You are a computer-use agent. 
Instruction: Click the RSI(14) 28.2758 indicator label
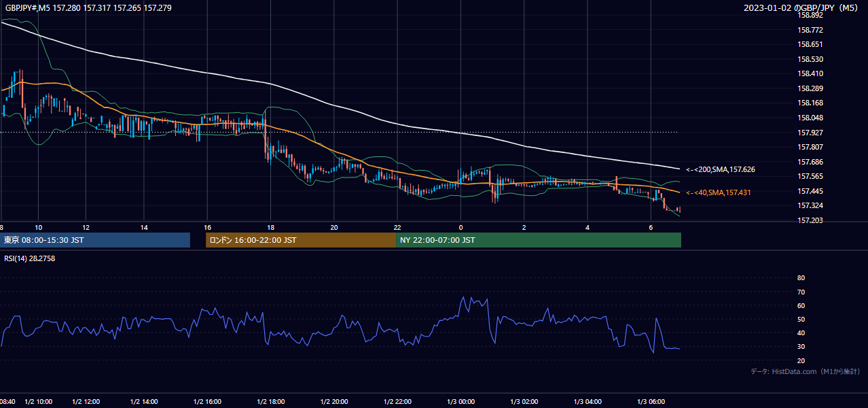30,258
